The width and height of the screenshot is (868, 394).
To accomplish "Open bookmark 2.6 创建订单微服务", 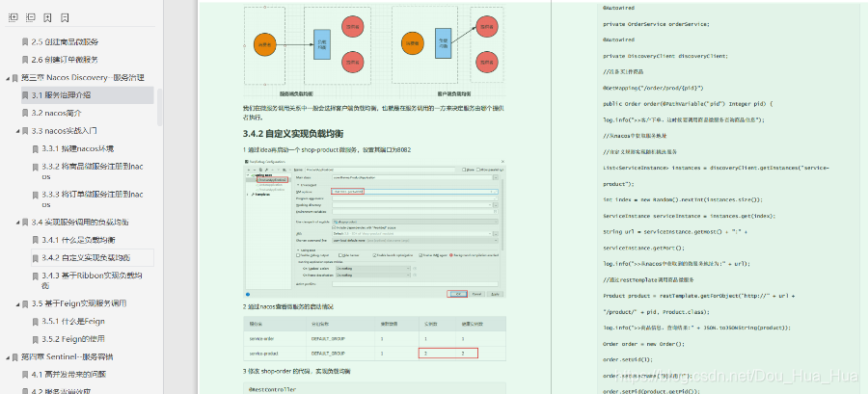I will coord(65,60).
